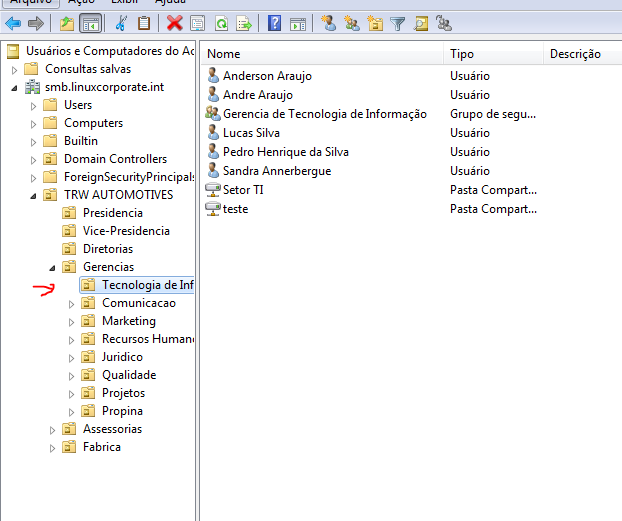Create a new user in the current container
This screenshot has height=521, width=622.
coord(328,23)
